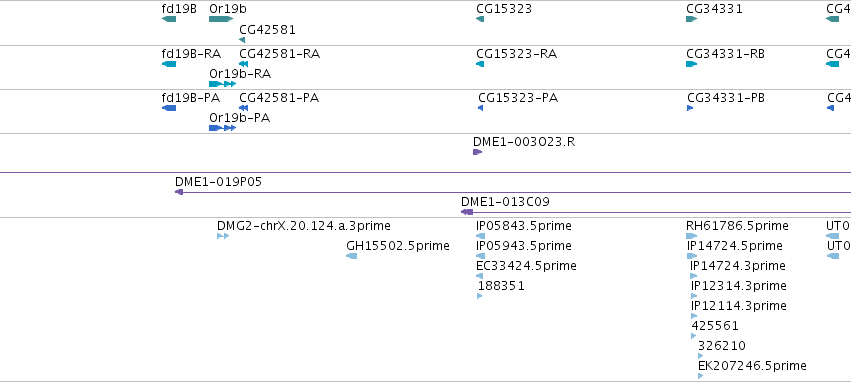The height and width of the screenshot is (382, 851).
Task: Click the CG15323-RA transcript label
Action: [x=517, y=54]
